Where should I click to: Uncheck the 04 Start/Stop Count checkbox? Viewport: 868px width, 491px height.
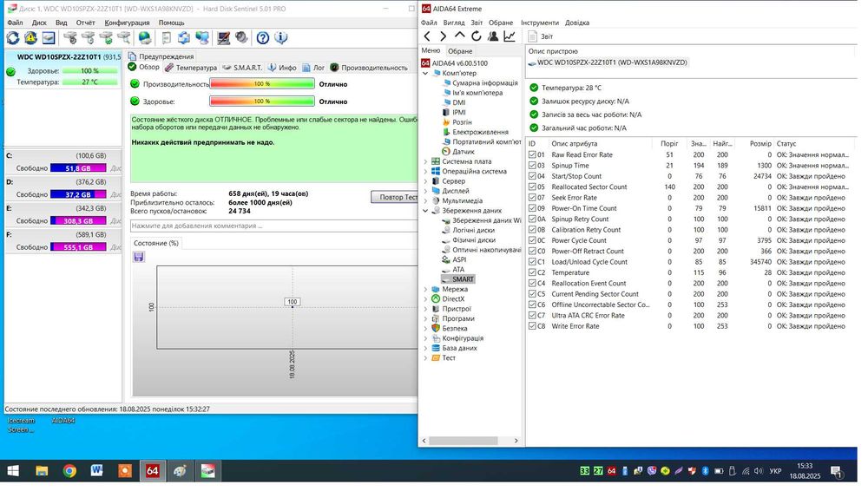click(532, 176)
